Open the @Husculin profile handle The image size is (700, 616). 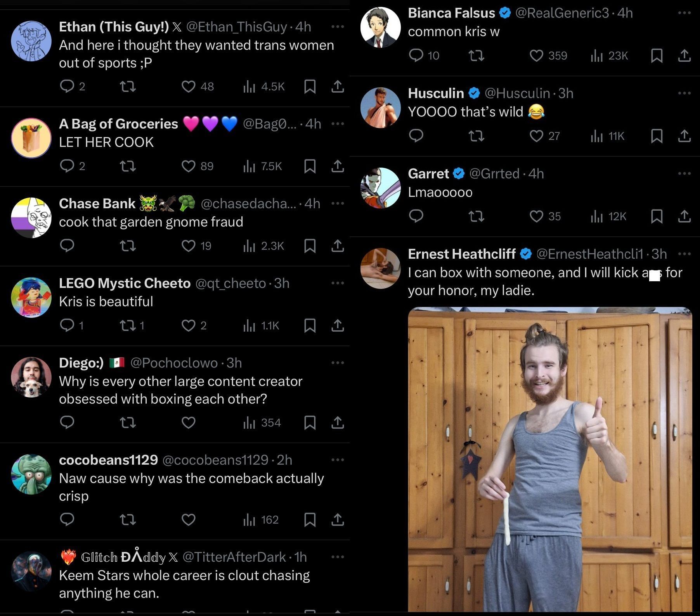point(517,93)
